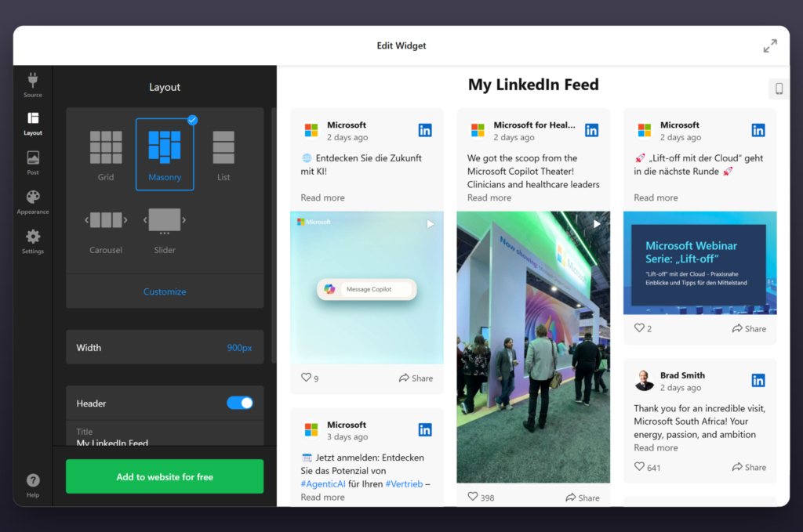The image size is (803, 532).
Task: Click the Help question mark icon
Action: pyautogui.click(x=32, y=480)
